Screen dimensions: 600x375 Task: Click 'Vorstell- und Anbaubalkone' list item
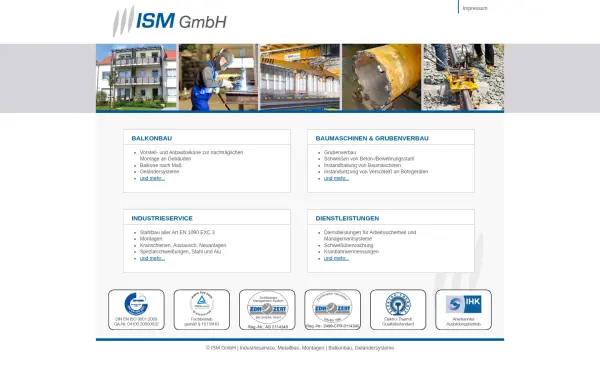[x=191, y=155]
